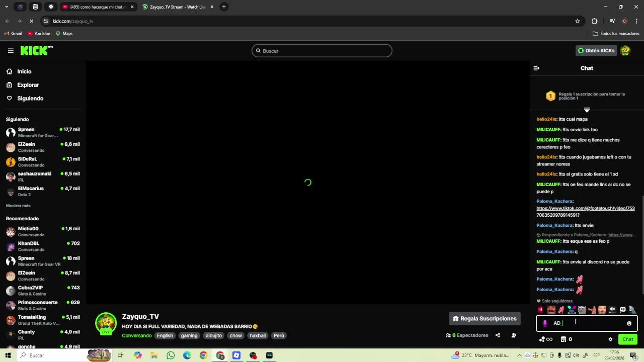This screenshot has height=362, width=644.
Task: Open the chat shop icon
Action: point(563,339)
